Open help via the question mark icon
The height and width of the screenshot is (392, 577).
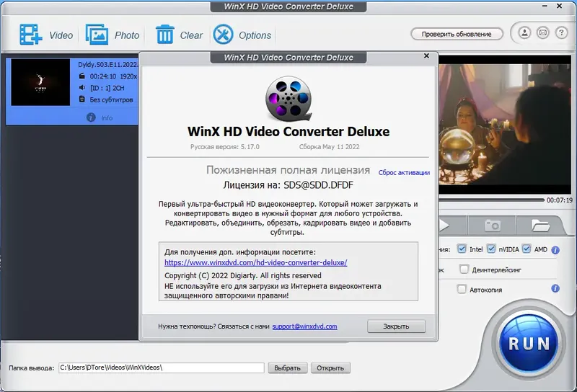[561, 33]
